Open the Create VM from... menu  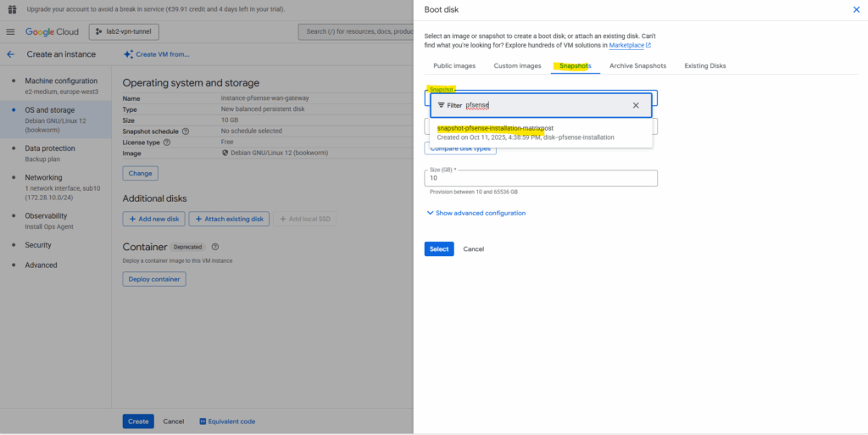pyautogui.click(x=157, y=54)
